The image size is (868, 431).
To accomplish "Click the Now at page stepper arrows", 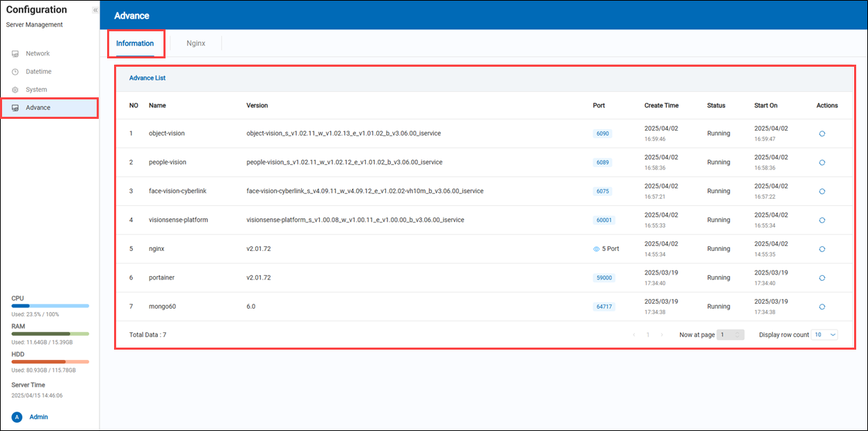I will tap(739, 334).
